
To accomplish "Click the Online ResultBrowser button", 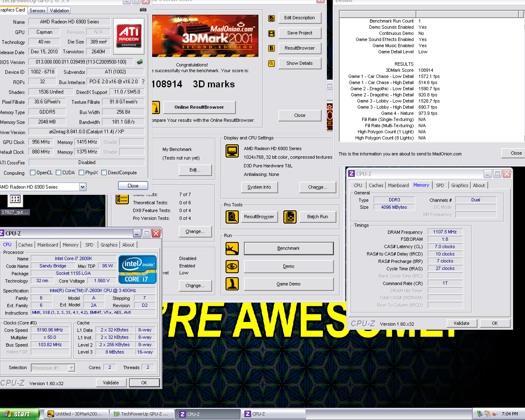I will (x=199, y=107).
